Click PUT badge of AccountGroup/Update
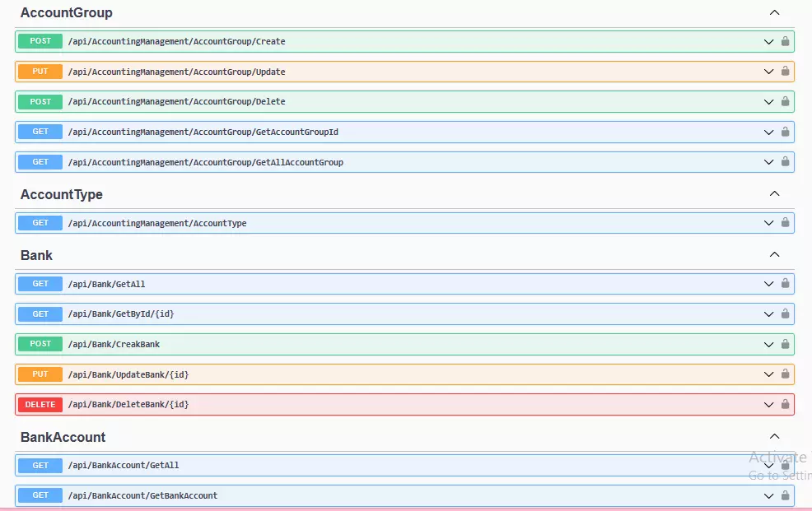 pos(40,72)
